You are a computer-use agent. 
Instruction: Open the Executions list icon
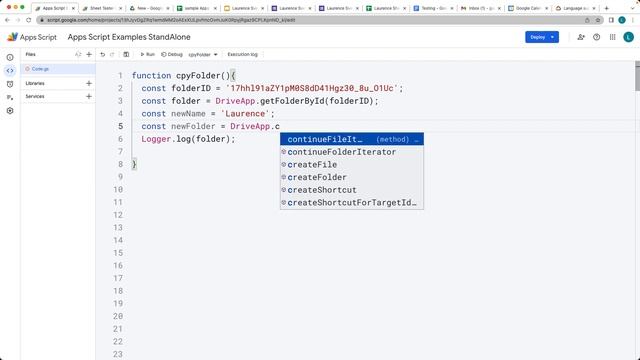10,97
